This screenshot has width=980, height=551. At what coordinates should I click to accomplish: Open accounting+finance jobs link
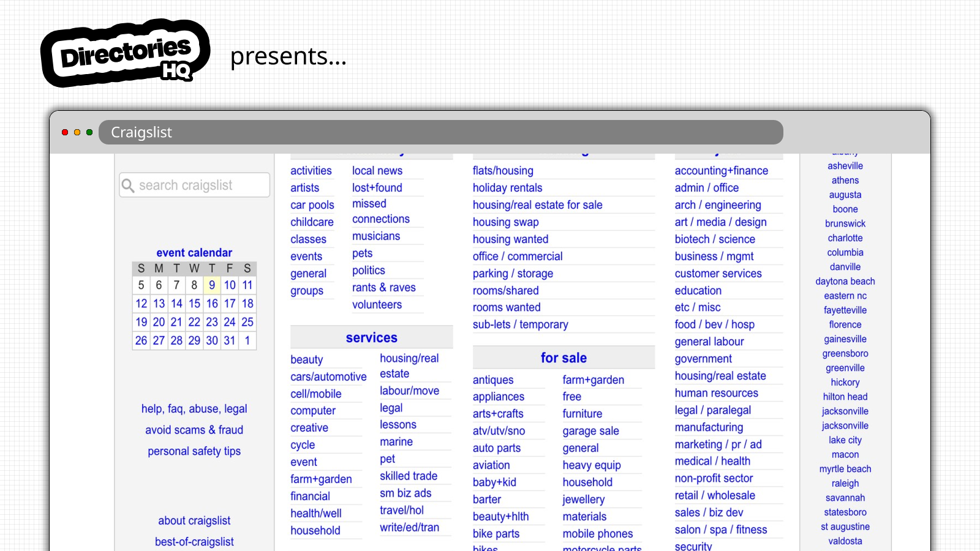[722, 171]
